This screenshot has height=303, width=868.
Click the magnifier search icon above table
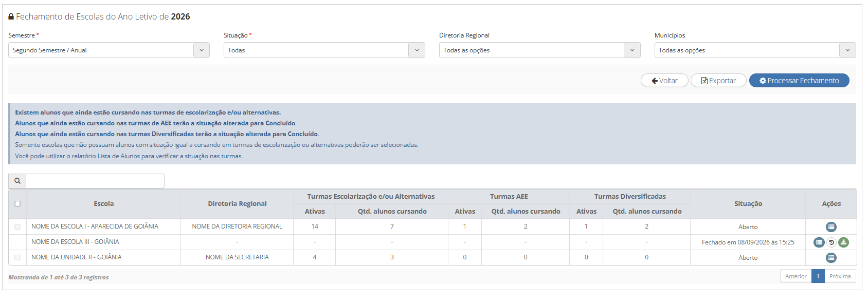17,181
